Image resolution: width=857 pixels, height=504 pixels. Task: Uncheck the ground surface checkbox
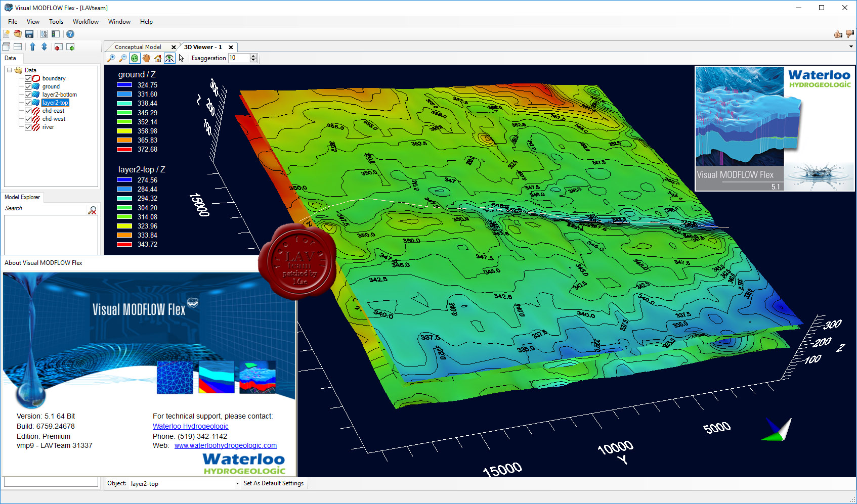click(x=28, y=86)
